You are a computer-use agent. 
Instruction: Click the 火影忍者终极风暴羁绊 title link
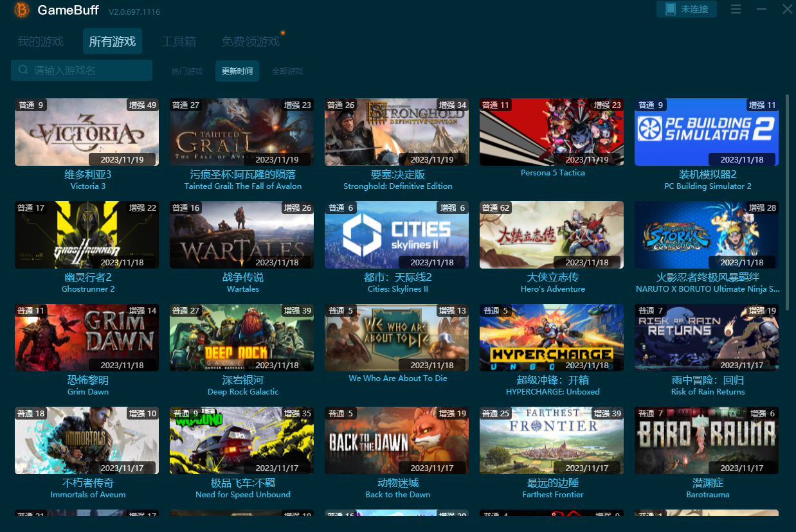pos(708,277)
